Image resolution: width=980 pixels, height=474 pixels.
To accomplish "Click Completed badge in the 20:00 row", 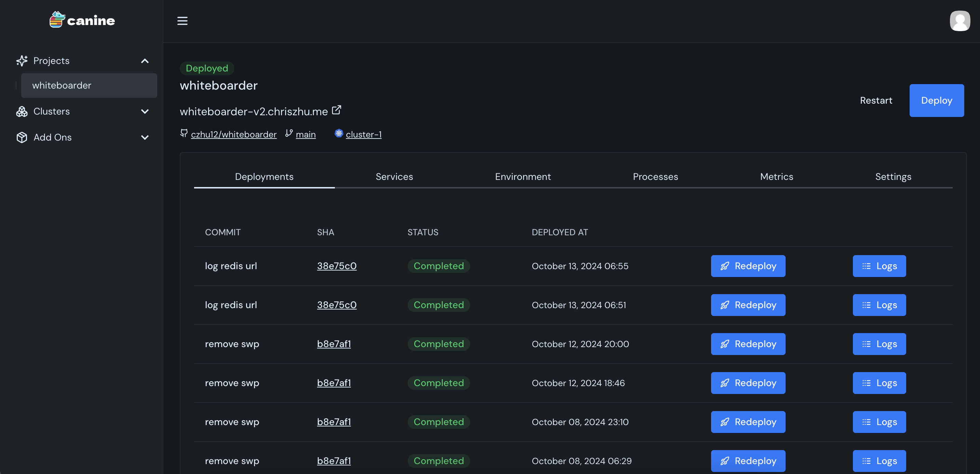I will pyautogui.click(x=439, y=344).
